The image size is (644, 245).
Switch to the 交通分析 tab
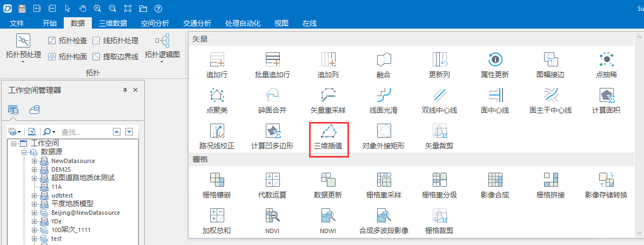(197, 23)
